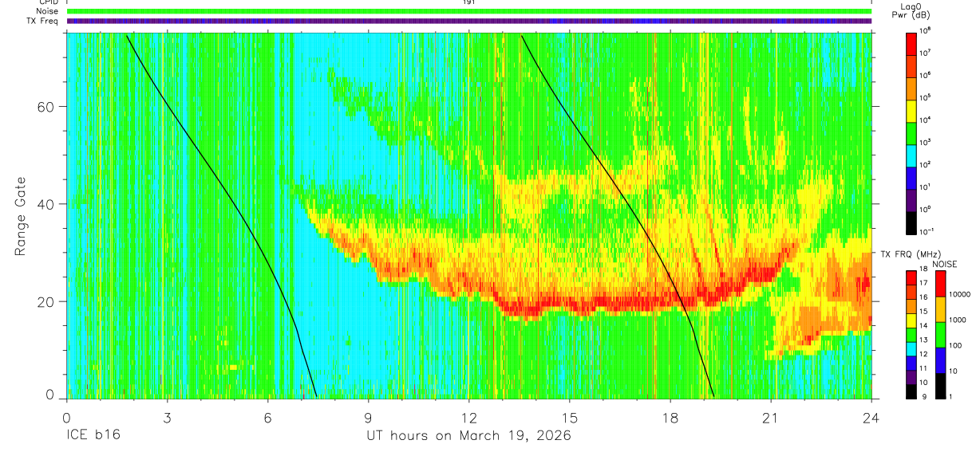Viewport: 980px width, 452px height.
Task: Click the green Noise indicator strip
Action: pyautogui.click(x=469, y=11)
